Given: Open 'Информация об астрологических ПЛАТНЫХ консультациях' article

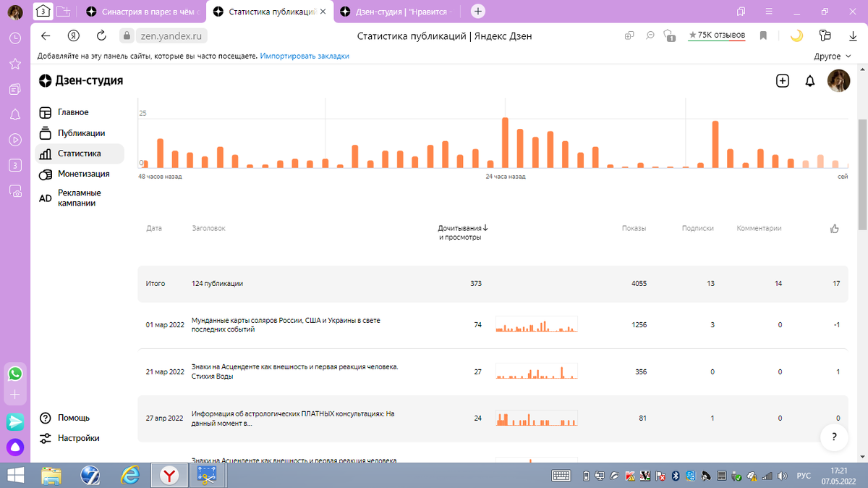Looking at the screenshot, I should [293, 418].
